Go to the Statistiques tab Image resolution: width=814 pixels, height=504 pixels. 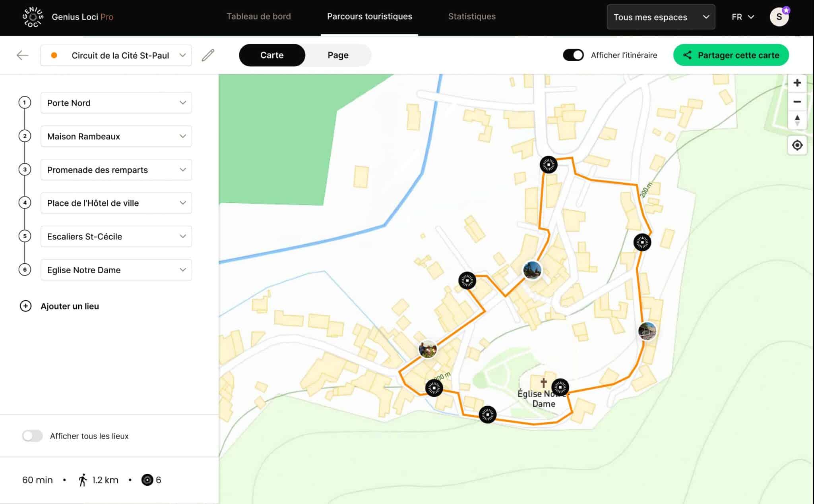click(x=472, y=17)
